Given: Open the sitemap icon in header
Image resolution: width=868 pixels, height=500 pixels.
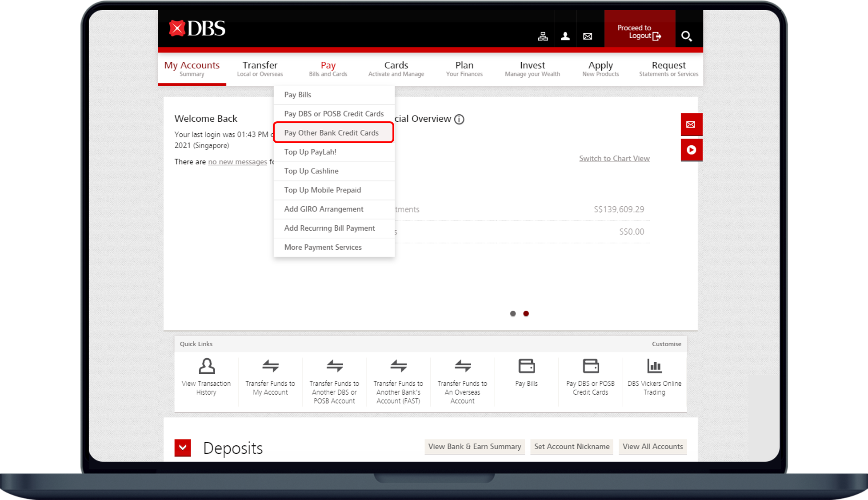Looking at the screenshot, I should click(x=543, y=36).
